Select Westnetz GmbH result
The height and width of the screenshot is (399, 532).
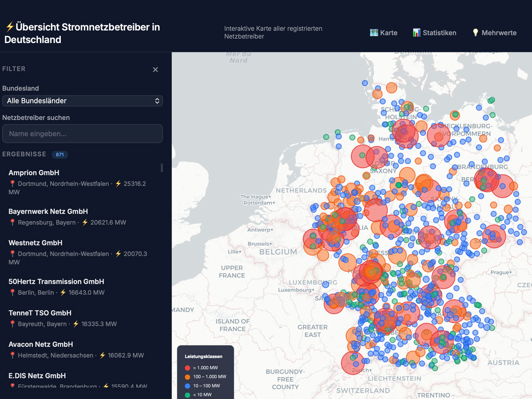(82, 252)
